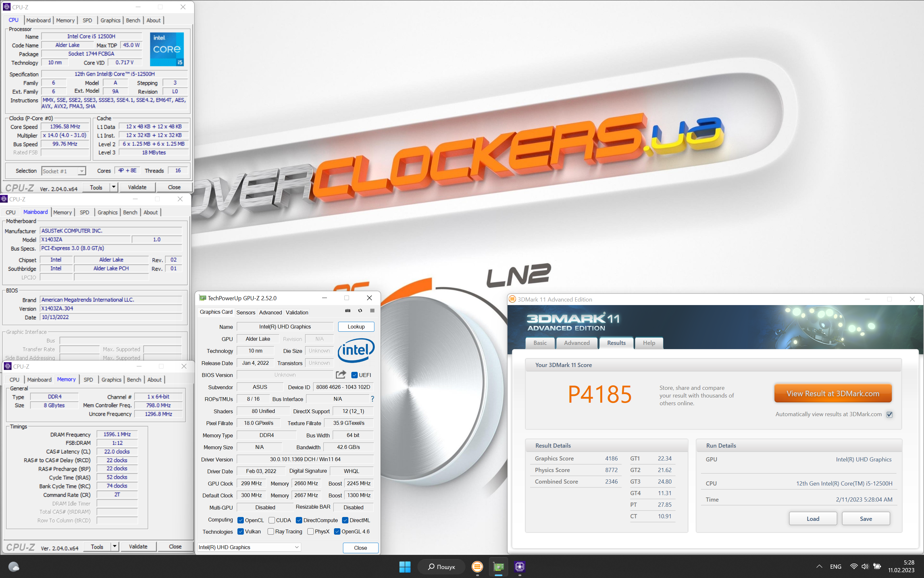Screen dimensions: 924x578
Task: Toggle the DirectML checkbox
Action: 345,520
